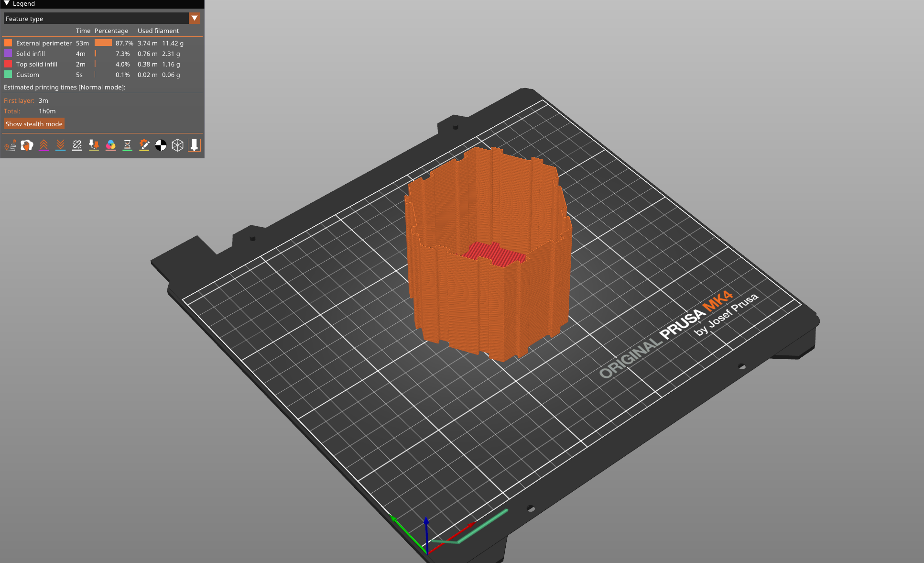The width and height of the screenshot is (924, 563).
Task: Toggle custom G-code gear-pencil icon
Action: pos(144,145)
